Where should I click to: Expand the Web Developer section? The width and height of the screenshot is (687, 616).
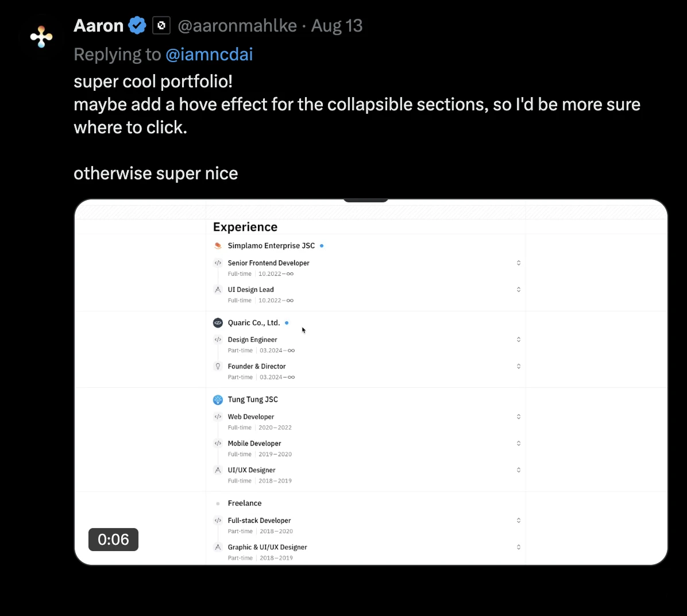pos(518,417)
